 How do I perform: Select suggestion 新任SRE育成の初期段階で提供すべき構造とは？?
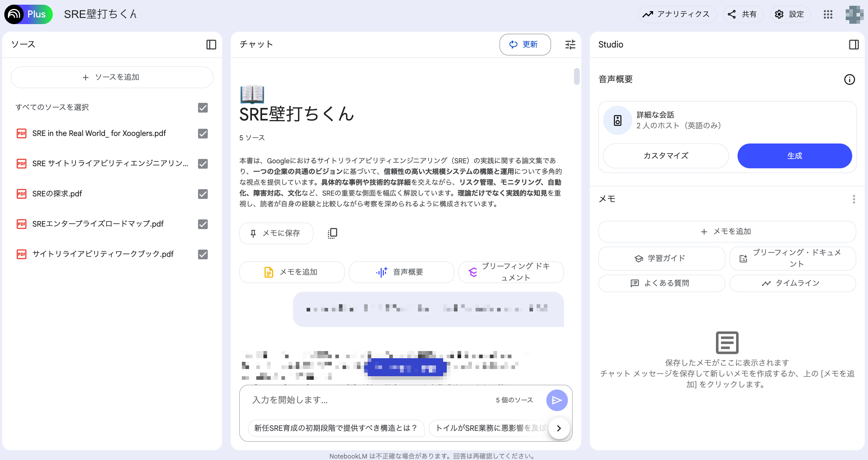click(336, 428)
